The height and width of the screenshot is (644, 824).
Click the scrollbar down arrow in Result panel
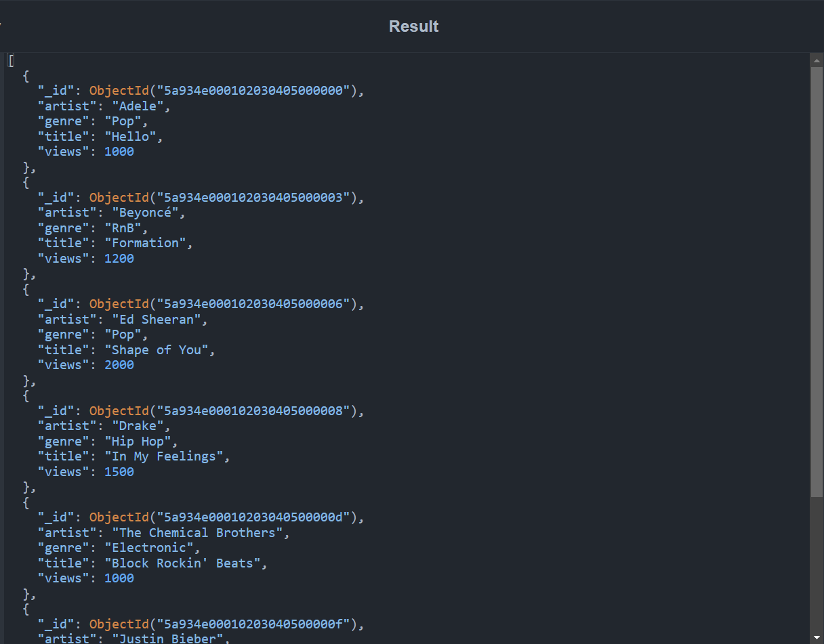click(x=817, y=637)
